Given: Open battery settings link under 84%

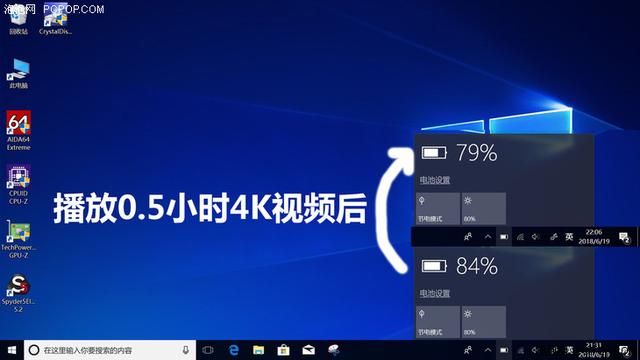Looking at the screenshot, I should [435, 293].
